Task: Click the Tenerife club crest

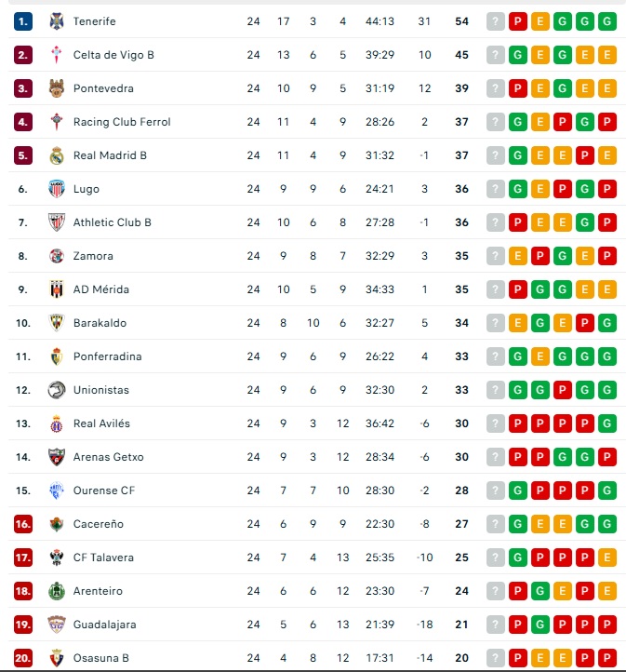Action: pos(56,21)
